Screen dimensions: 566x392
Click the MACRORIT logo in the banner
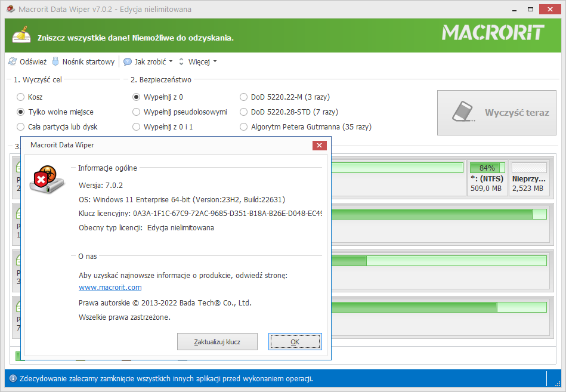click(x=493, y=32)
